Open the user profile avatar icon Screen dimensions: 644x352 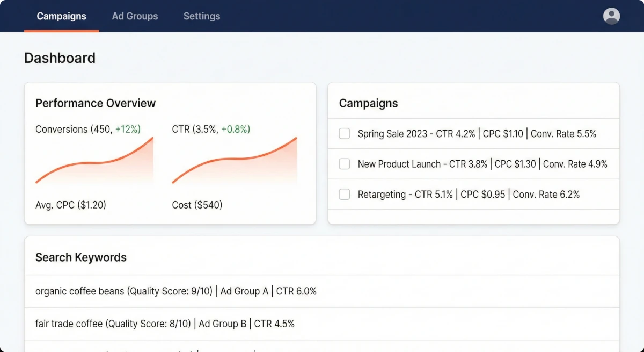click(611, 16)
